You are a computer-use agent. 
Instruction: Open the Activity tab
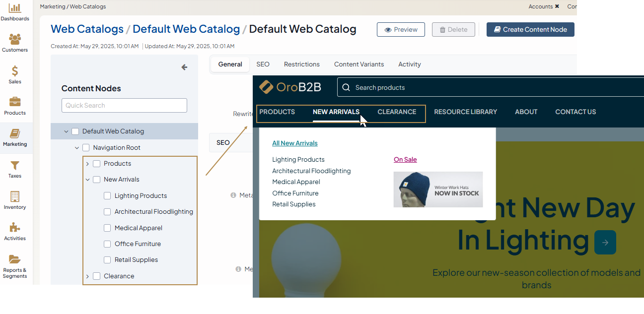pyautogui.click(x=410, y=64)
